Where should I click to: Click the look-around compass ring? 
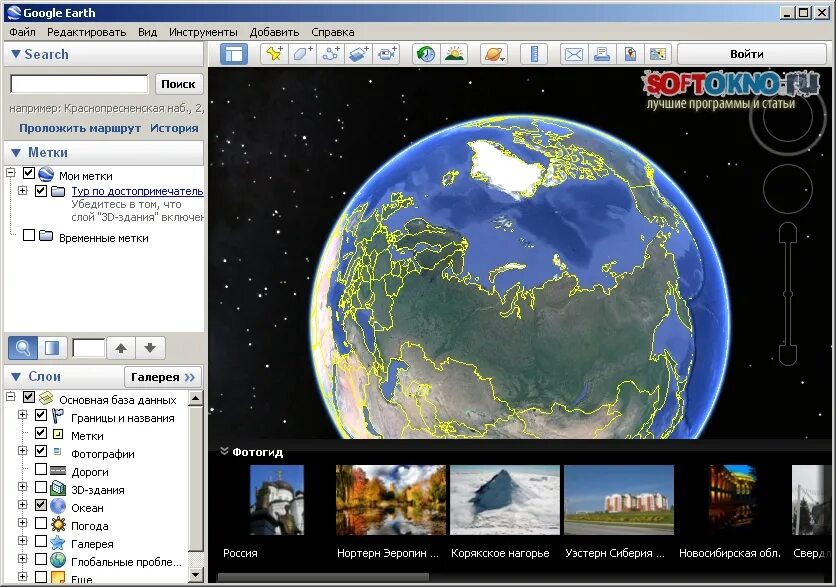(x=787, y=117)
